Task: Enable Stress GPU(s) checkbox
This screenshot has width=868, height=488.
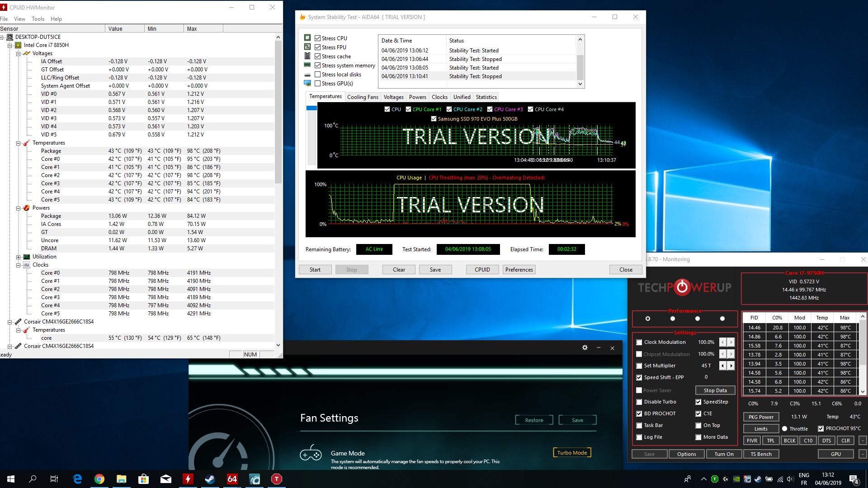Action: coord(318,84)
